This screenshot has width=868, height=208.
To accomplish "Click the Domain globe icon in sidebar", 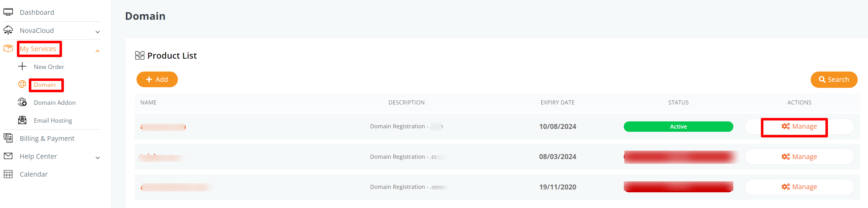I will [x=22, y=84].
